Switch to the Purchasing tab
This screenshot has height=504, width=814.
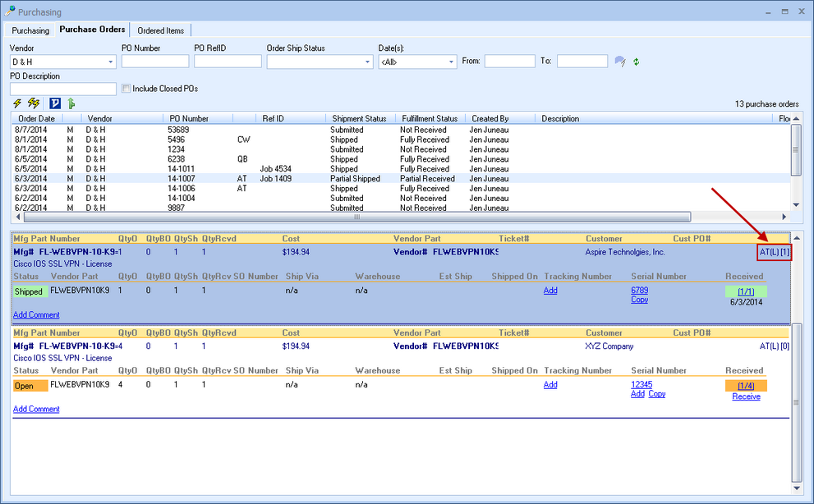pyautogui.click(x=30, y=30)
